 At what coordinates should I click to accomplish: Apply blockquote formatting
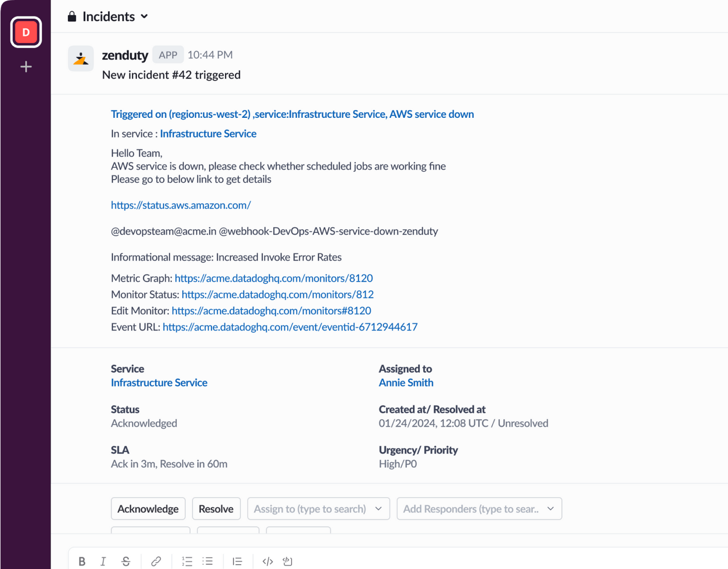click(x=237, y=561)
